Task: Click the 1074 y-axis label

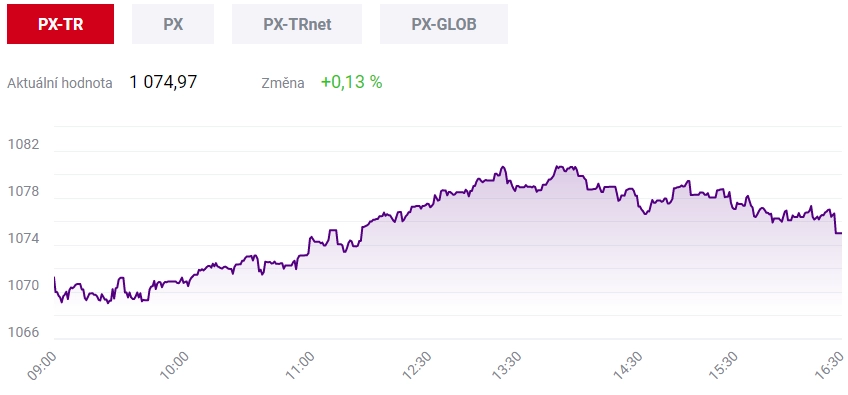Action: [23, 239]
